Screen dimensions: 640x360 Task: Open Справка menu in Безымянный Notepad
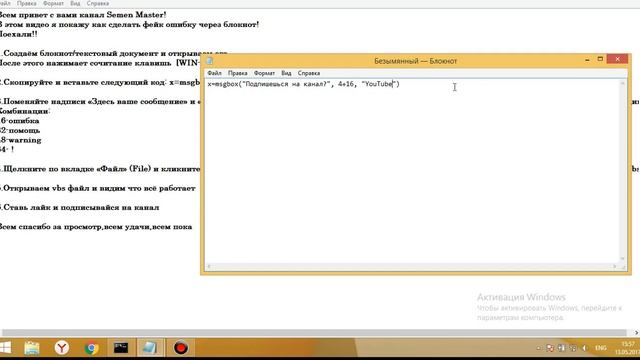[x=309, y=73]
